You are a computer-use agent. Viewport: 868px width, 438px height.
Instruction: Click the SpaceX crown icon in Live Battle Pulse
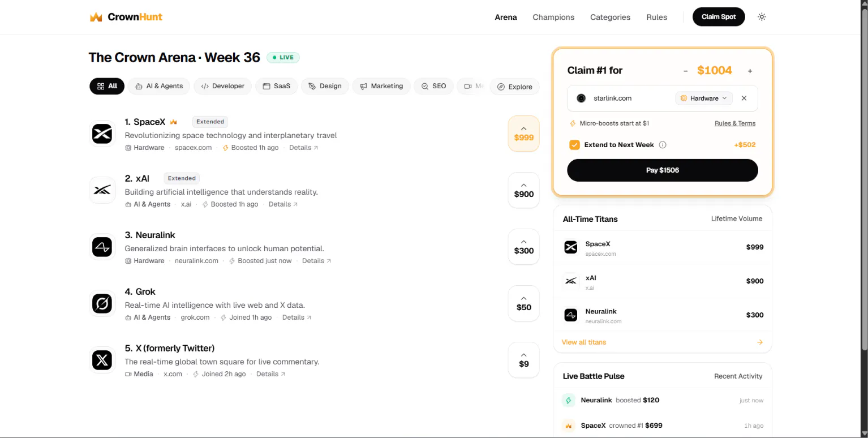[x=568, y=426]
